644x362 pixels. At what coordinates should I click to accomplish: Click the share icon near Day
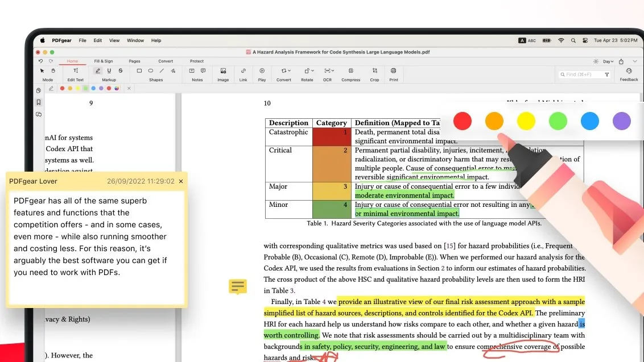tap(621, 61)
